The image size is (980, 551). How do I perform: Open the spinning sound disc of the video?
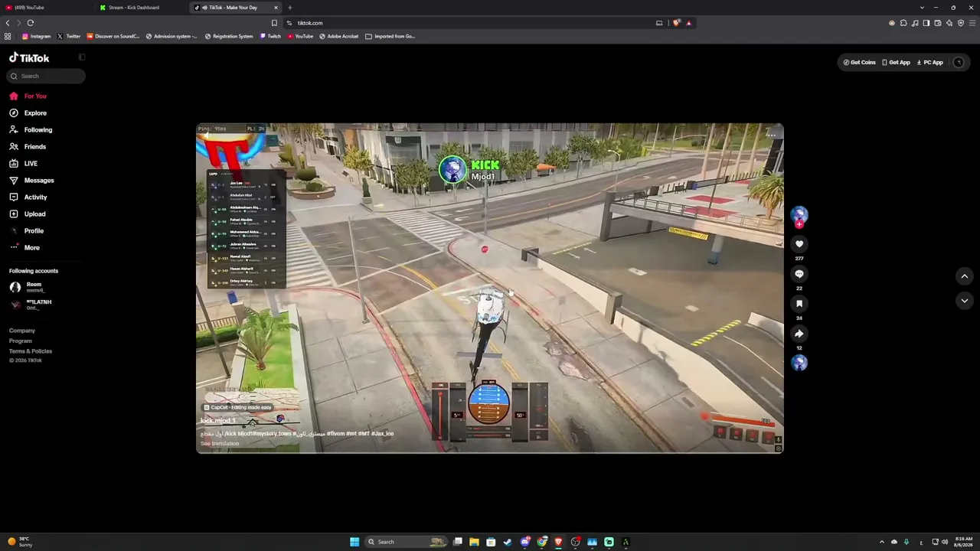point(799,363)
